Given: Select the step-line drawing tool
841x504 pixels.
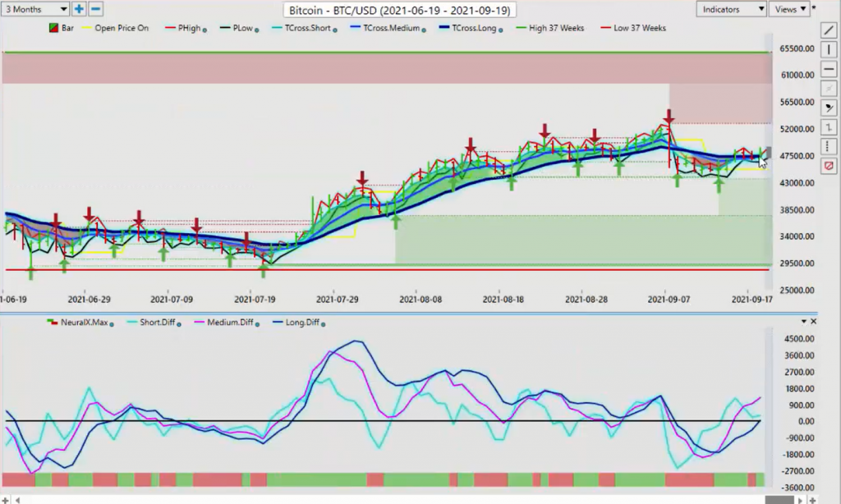Looking at the screenshot, I should click(829, 127).
